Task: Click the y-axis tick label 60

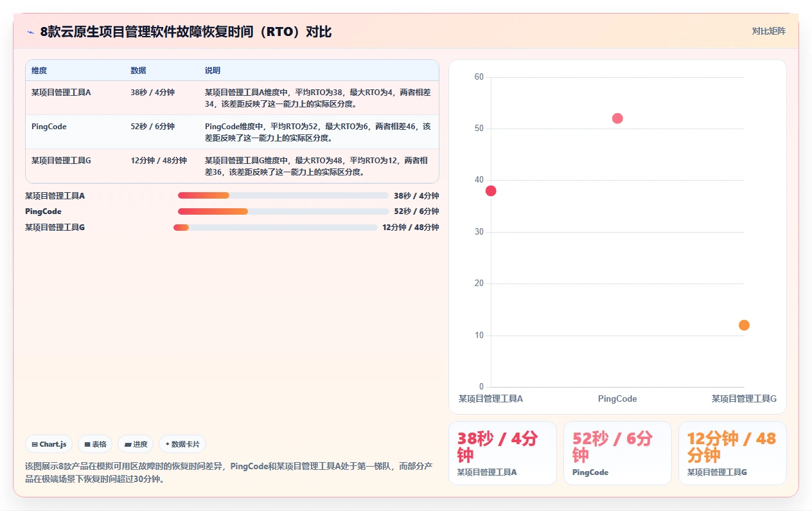Action: click(x=479, y=77)
